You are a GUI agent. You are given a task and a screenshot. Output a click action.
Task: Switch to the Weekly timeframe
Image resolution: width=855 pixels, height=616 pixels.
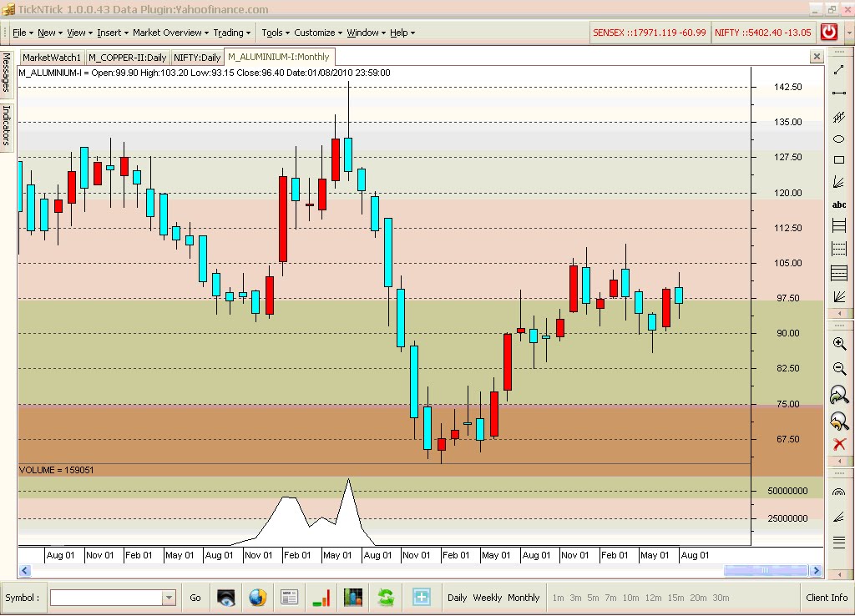click(488, 598)
